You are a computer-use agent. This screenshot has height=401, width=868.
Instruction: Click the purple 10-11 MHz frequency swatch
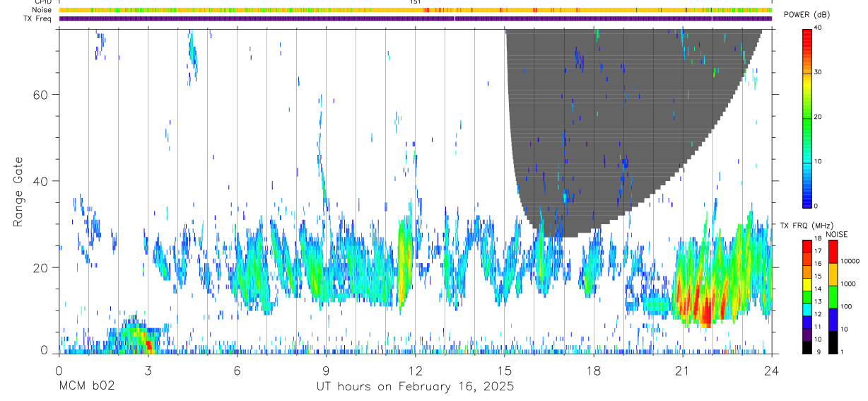(807, 335)
